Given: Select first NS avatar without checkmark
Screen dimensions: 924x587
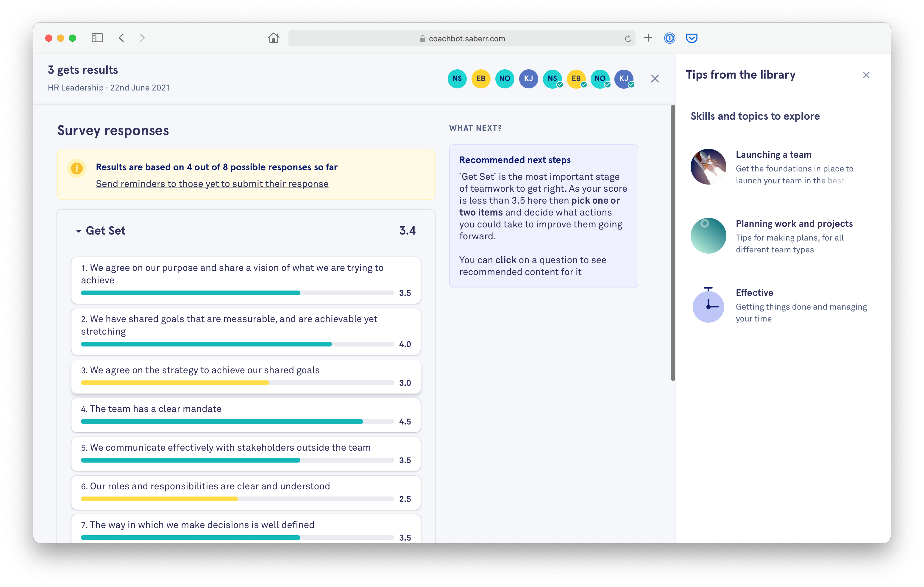Looking at the screenshot, I should coord(457,79).
